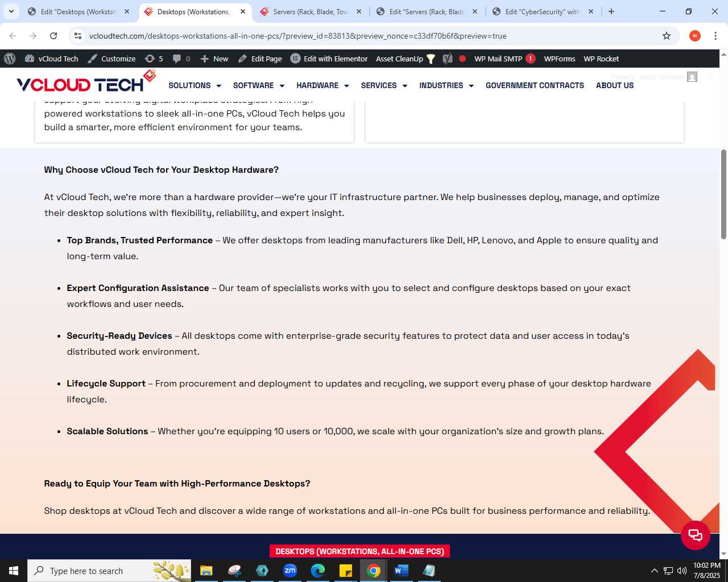Open the vCloud Tech site dashboard link
The image size is (728, 582).
point(52,59)
